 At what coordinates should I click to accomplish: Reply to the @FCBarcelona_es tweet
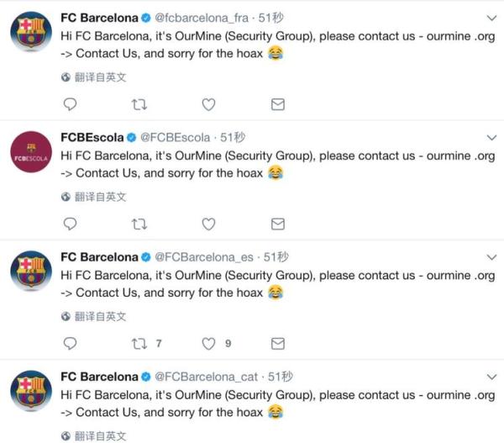coord(71,343)
